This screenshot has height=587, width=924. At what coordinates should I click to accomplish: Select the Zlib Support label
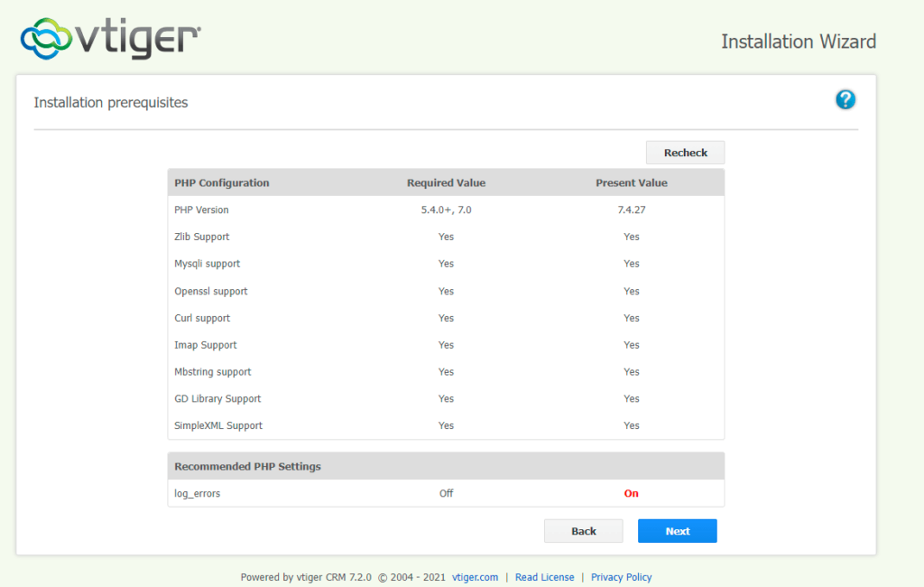click(201, 237)
